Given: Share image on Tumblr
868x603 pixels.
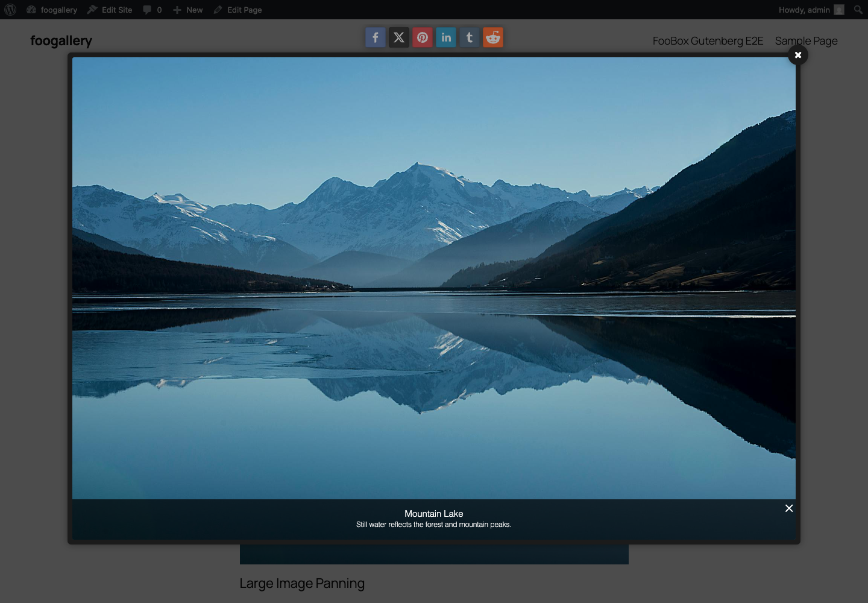Looking at the screenshot, I should pyautogui.click(x=470, y=37).
